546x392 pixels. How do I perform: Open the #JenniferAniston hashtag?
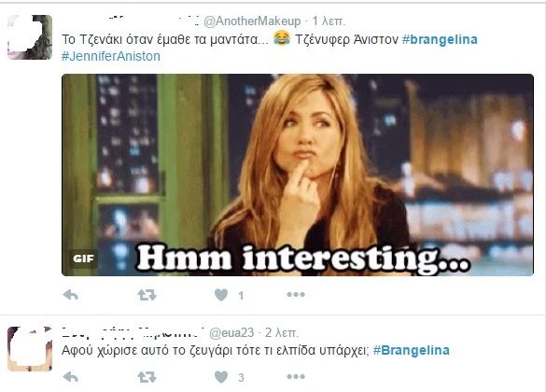point(111,56)
